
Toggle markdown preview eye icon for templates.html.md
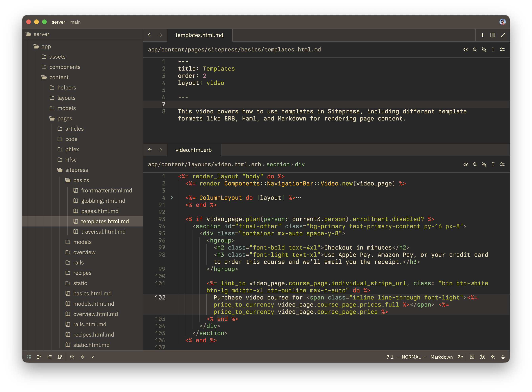[x=466, y=49]
